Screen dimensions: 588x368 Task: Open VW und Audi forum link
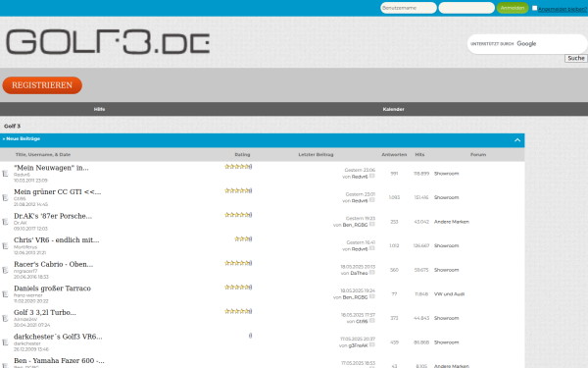point(449,294)
